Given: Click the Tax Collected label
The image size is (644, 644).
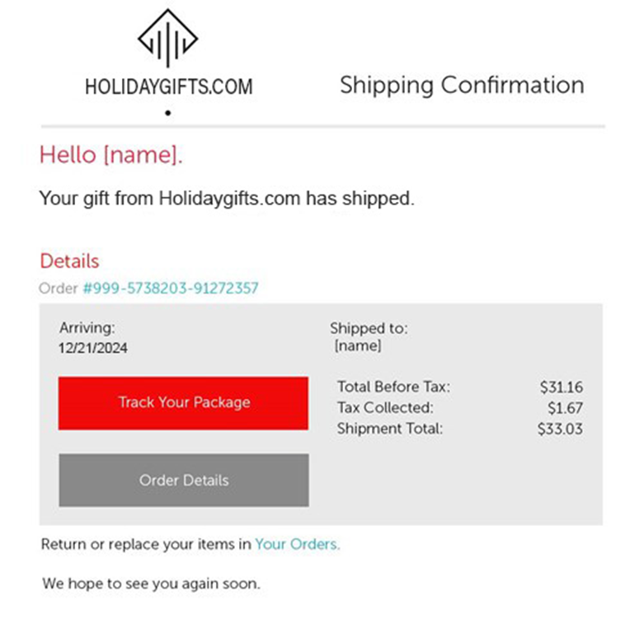Looking at the screenshot, I should [x=385, y=407].
